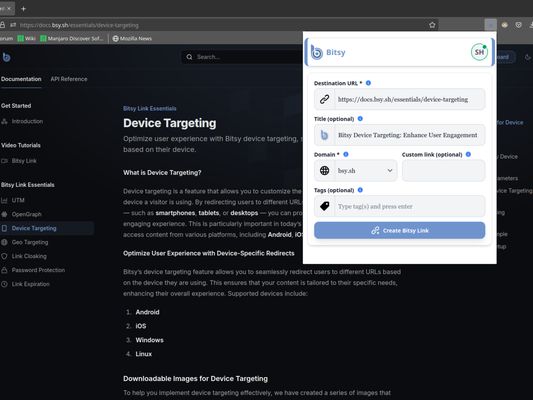Click the search magnifier icon in the docs
The height and width of the screenshot is (400, 533).
point(189,57)
